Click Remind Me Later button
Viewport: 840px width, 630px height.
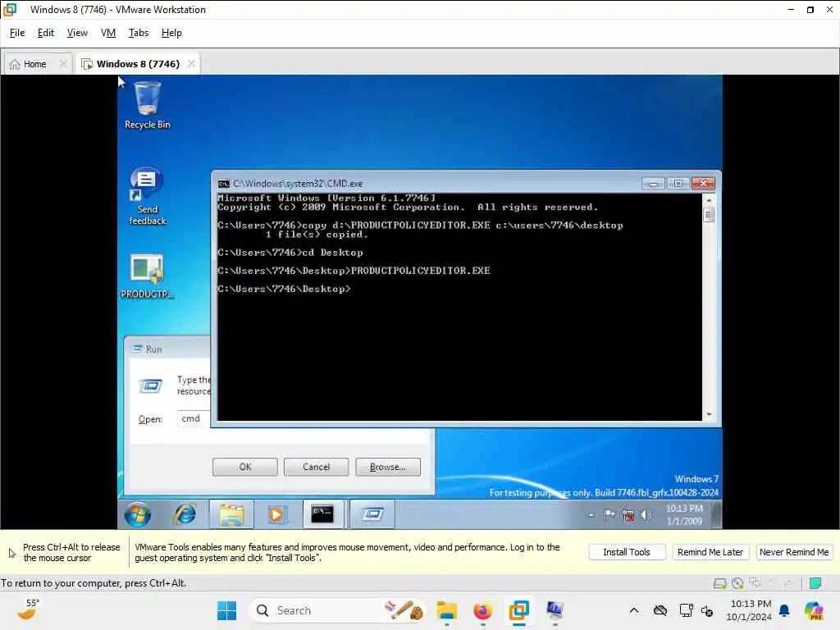tap(710, 552)
